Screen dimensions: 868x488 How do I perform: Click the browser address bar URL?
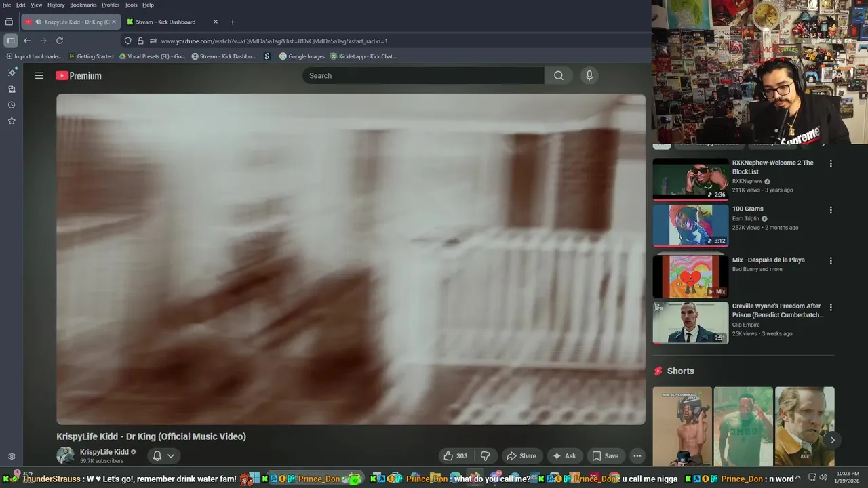pyautogui.click(x=274, y=41)
